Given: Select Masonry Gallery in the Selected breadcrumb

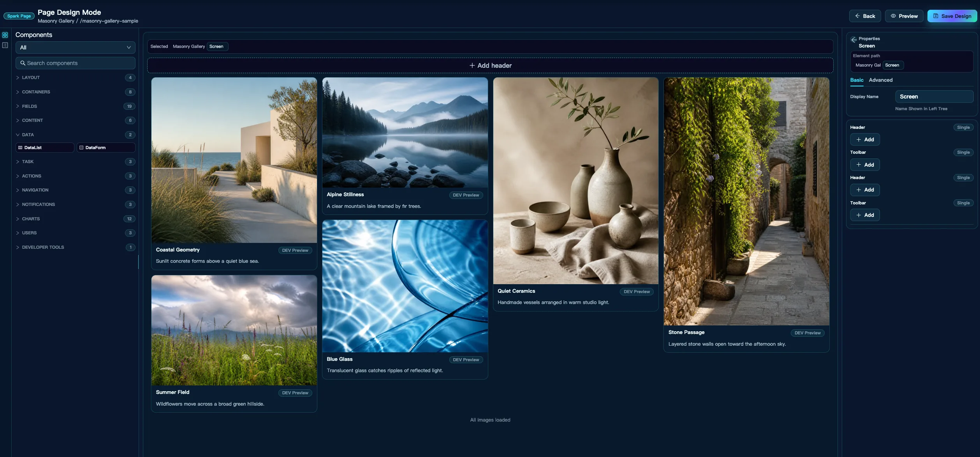Looking at the screenshot, I should pyautogui.click(x=189, y=47).
